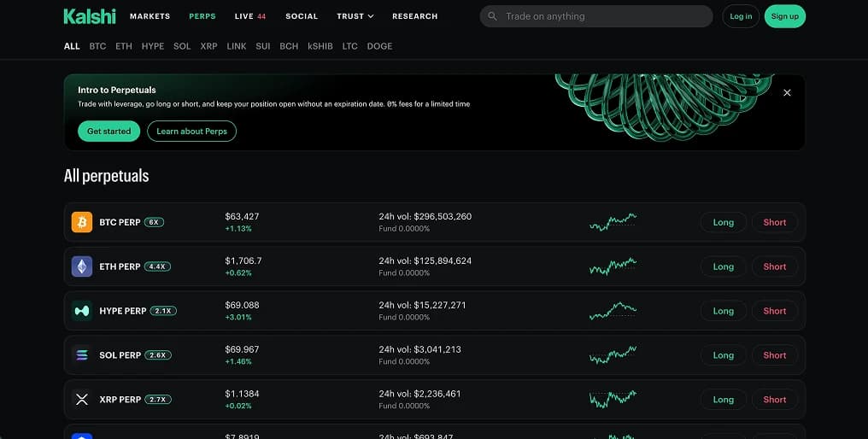868x439 pixels.
Task: Click the All perpetuals heading
Action: coord(106,176)
